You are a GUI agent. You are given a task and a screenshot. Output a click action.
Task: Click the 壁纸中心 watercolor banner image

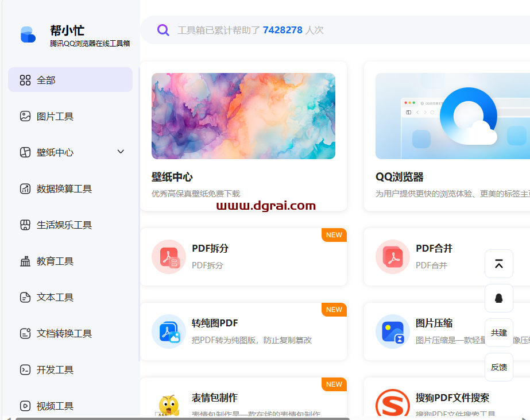243,116
